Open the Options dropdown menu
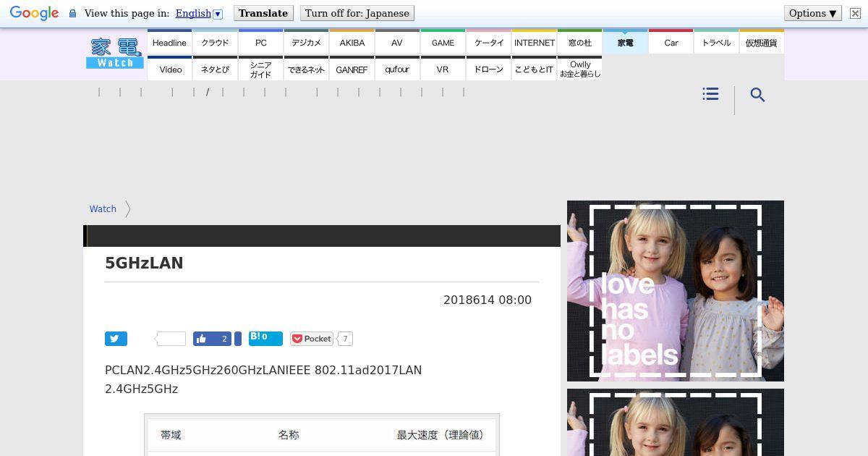Viewport: 868px width, 456px height. (812, 13)
